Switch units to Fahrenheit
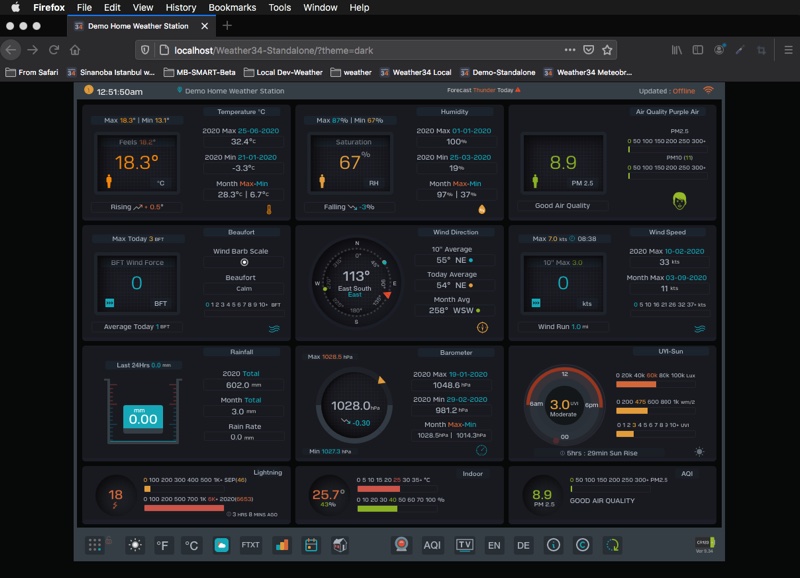 (162, 545)
